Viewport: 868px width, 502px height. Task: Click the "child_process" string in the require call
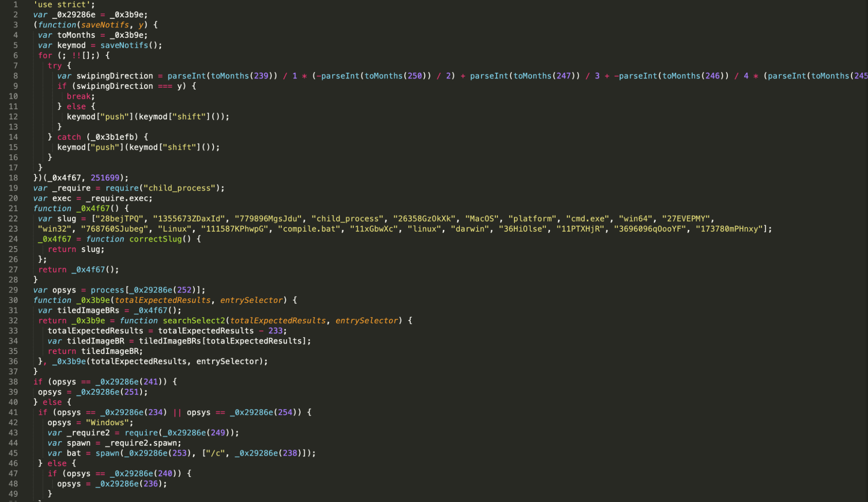(179, 188)
